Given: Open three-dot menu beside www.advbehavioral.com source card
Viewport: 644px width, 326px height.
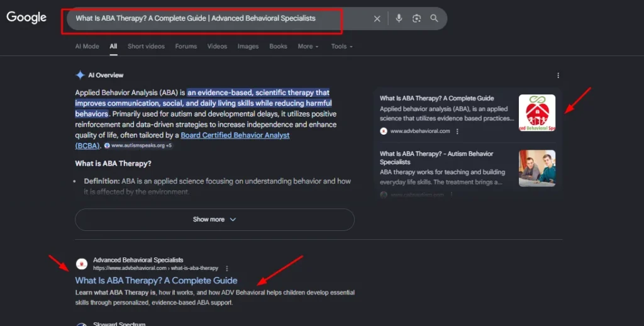Looking at the screenshot, I should click(x=457, y=132).
